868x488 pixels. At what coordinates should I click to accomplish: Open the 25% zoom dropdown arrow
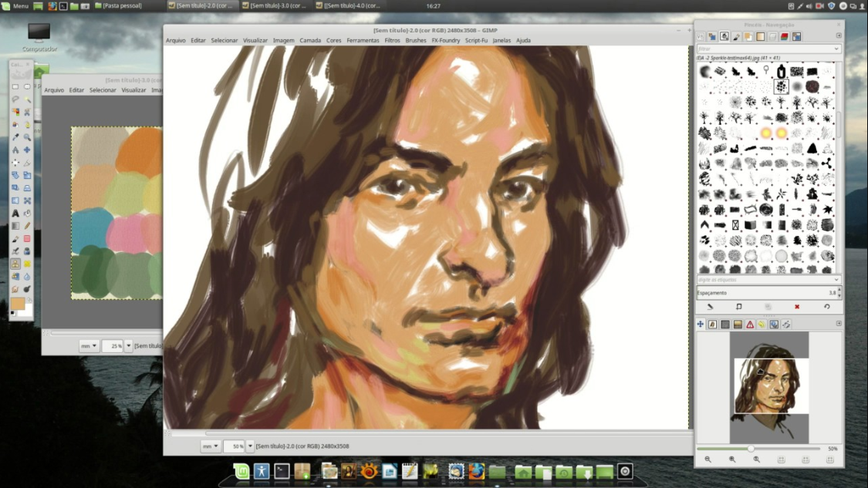(128, 346)
